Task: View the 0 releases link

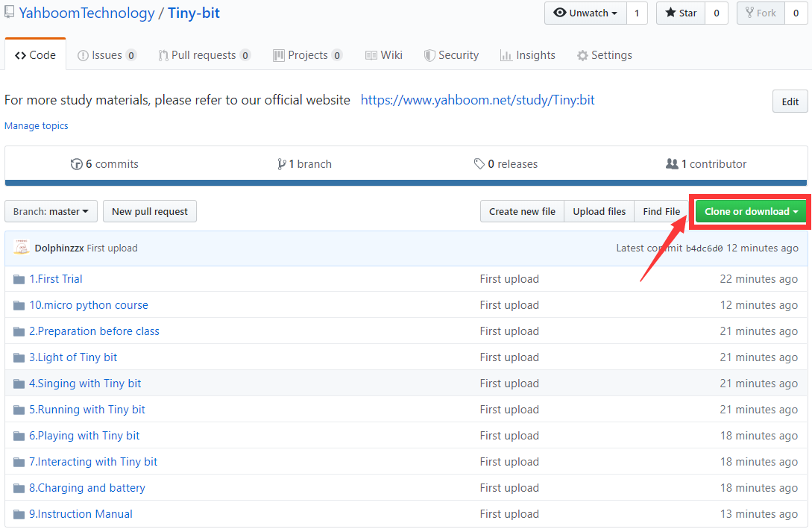Action: tap(506, 164)
